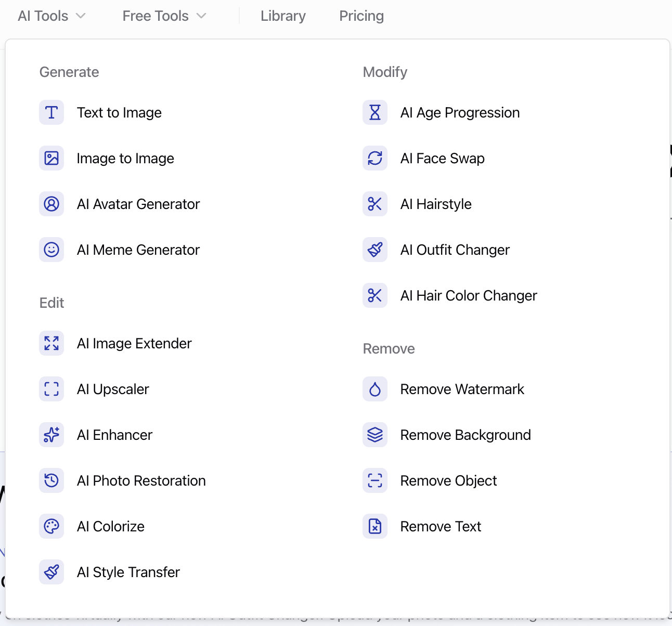The width and height of the screenshot is (672, 626).
Task: Choose AI Hair Color Changer
Action: pos(468,295)
